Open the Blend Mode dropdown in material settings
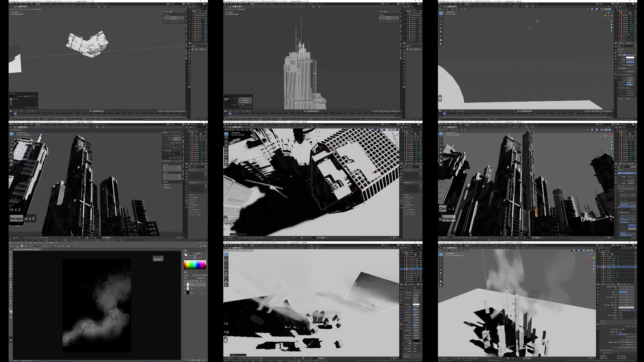Image resolution: width=644 pixels, height=362 pixels. tap(627, 329)
